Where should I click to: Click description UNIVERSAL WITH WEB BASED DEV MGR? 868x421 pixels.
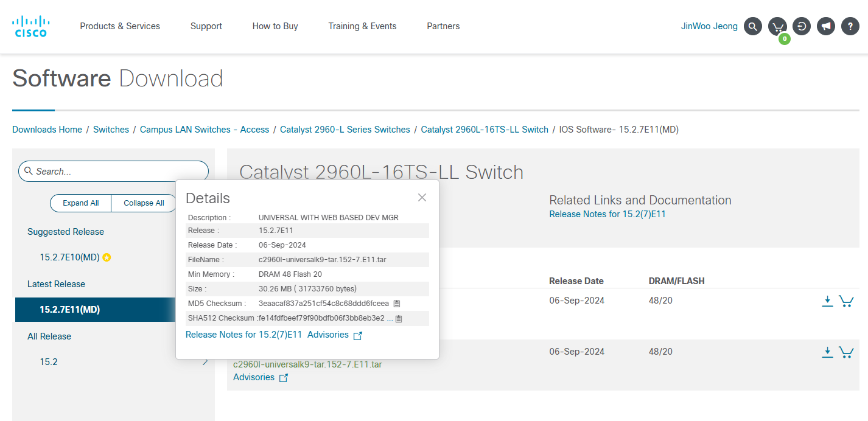click(329, 217)
